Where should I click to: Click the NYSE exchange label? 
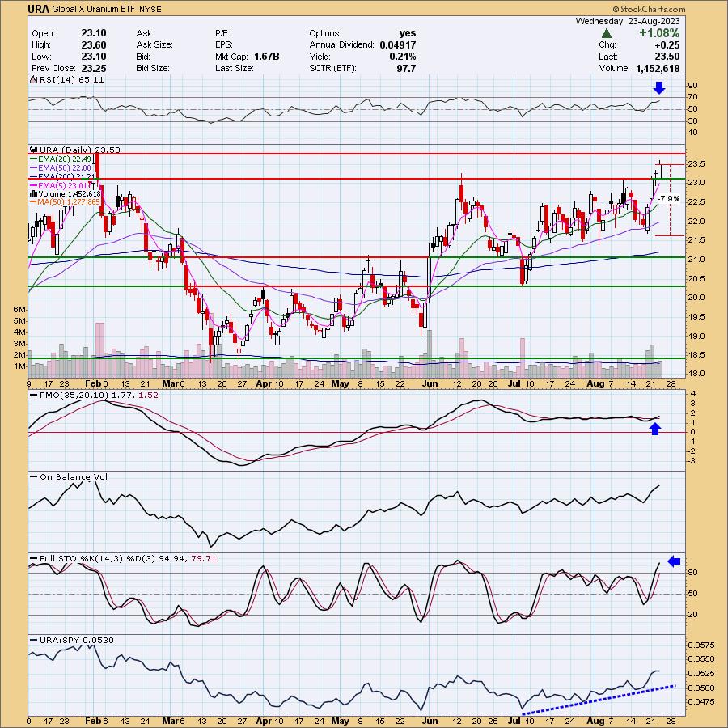150,9
